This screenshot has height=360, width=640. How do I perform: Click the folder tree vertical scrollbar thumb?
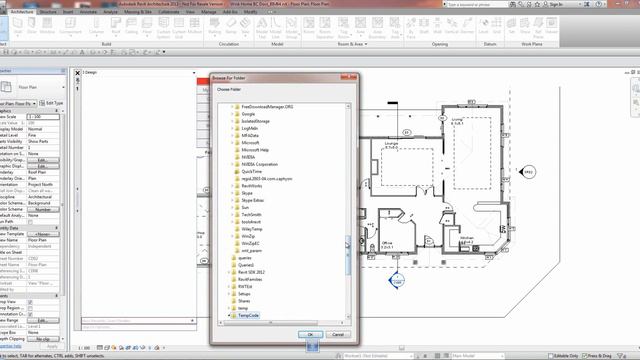pyautogui.click(x=348, y=255)
